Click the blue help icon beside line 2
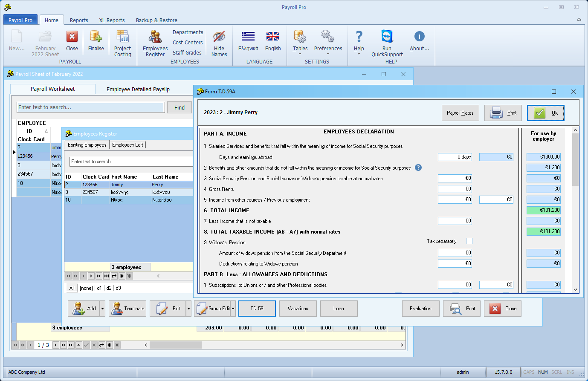 point(418,167)
